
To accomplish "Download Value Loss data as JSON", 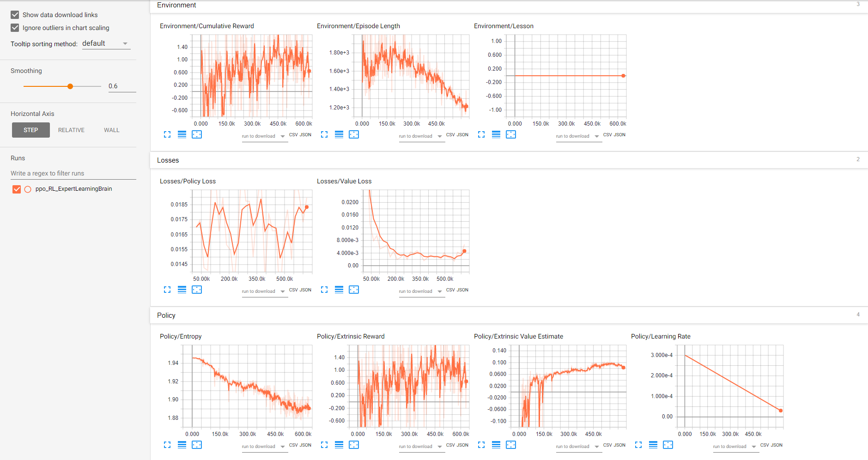I will pos(462,290).
